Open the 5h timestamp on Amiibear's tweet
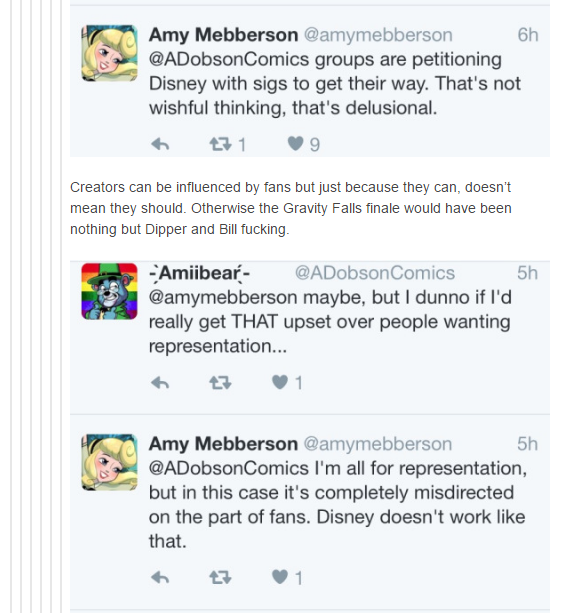561x613 pixels. (527, 273)
